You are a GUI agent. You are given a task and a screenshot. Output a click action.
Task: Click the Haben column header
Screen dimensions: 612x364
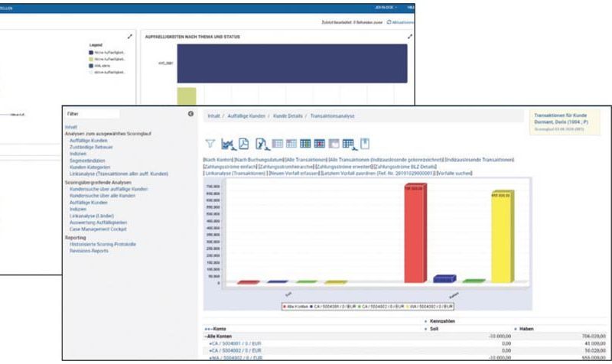click(x=526, y=329)
